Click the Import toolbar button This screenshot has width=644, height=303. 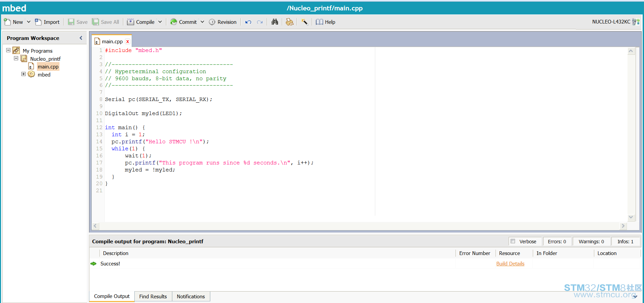[x=47, y=22]
